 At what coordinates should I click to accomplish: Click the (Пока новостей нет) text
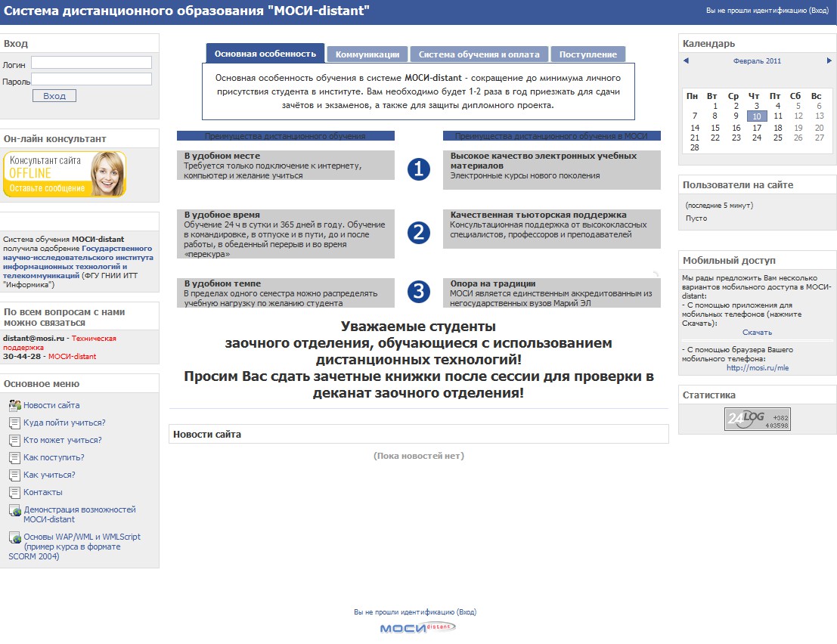coord(419,457)
